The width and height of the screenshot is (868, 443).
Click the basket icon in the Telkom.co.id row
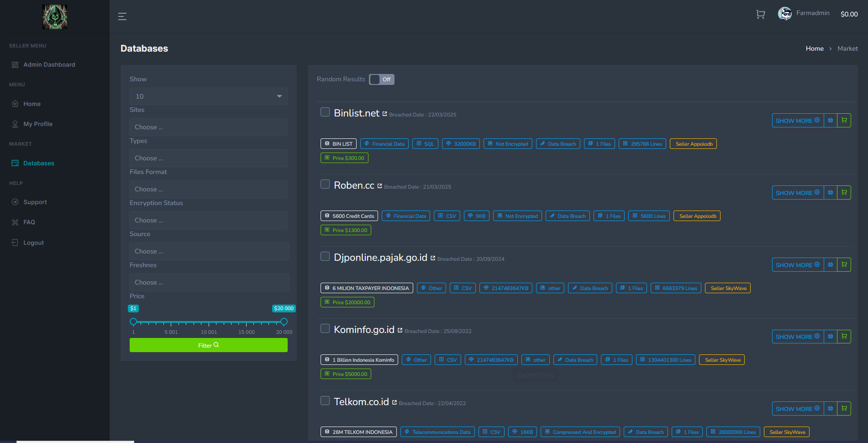[831, 409]
